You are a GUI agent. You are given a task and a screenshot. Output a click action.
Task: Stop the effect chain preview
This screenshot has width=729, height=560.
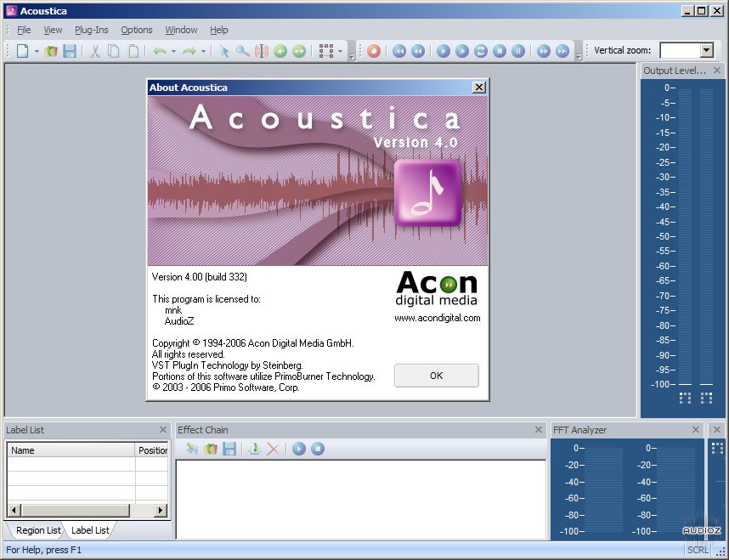[318, 449]
